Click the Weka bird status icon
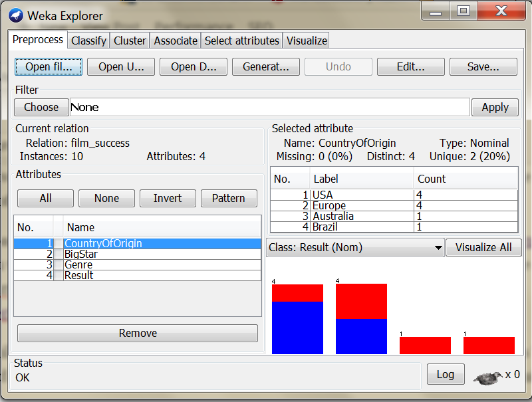This screenshot has width=532, height=402. coord(488,378)
